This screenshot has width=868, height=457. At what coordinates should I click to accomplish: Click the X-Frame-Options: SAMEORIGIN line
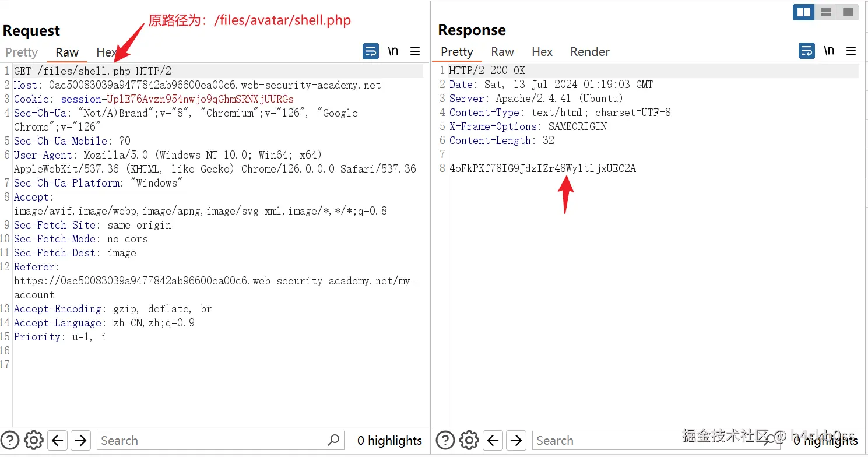(x=528, y=126)
